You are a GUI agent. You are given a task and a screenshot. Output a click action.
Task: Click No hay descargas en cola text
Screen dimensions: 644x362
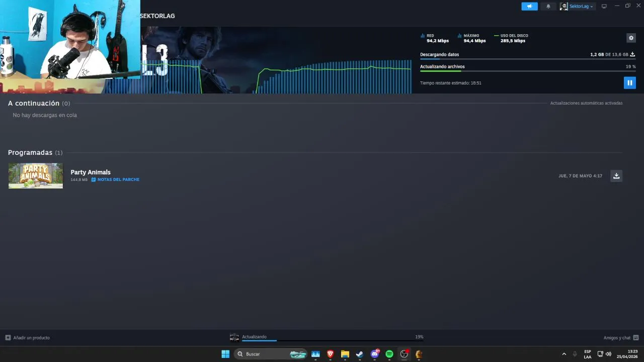click(x=45, y=115)
